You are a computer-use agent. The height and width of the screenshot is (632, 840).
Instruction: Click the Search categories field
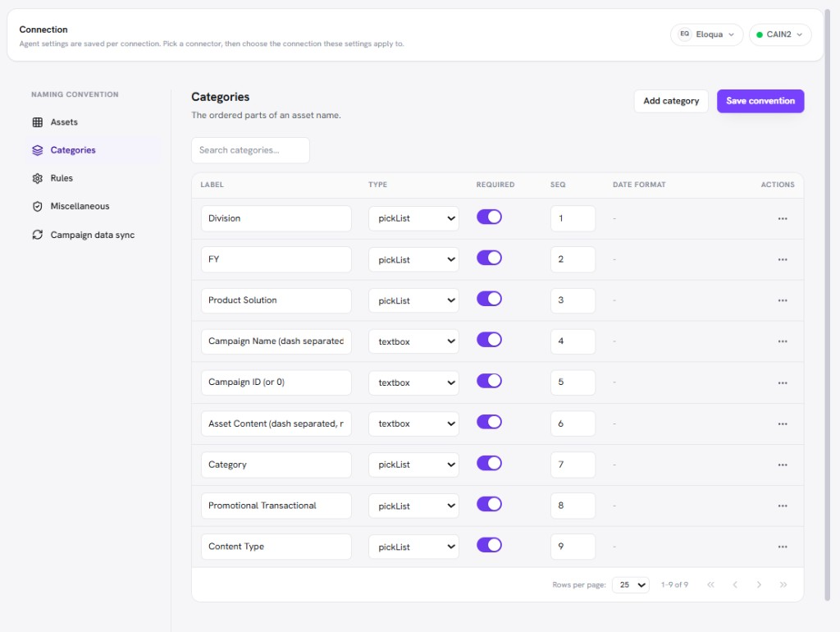click(x=250, y=150)
